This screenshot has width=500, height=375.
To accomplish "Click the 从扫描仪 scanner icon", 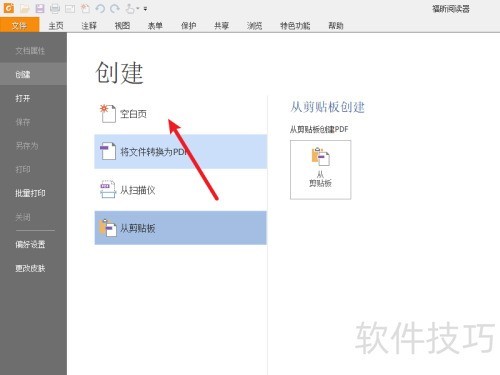I will click(108, 189).
